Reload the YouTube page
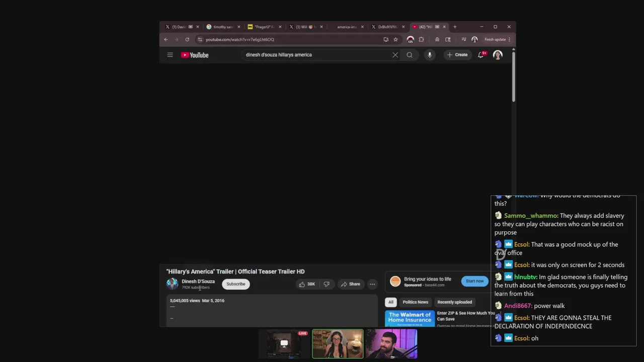The height and width of the screenshot is (362, 644). click(x=187, y=39)
